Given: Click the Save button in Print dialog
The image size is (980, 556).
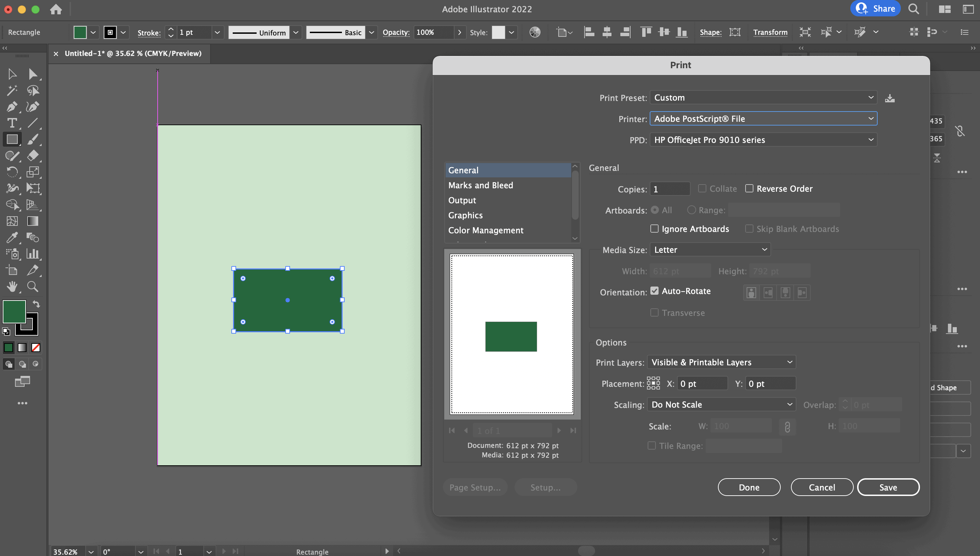Looking at the screenshot, I should pyautogui.click(x=889, y=487).
